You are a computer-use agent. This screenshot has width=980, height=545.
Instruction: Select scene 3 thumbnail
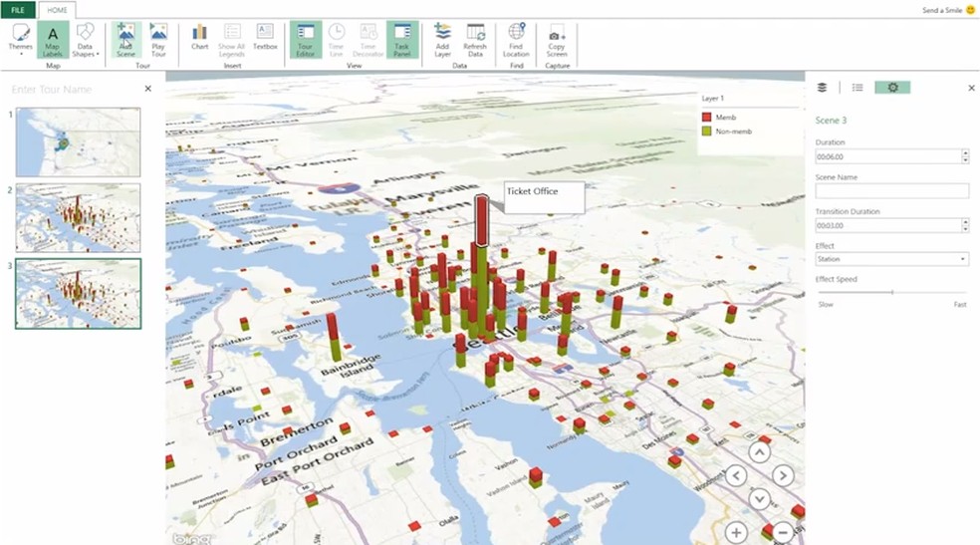click(x=78, y=294)
